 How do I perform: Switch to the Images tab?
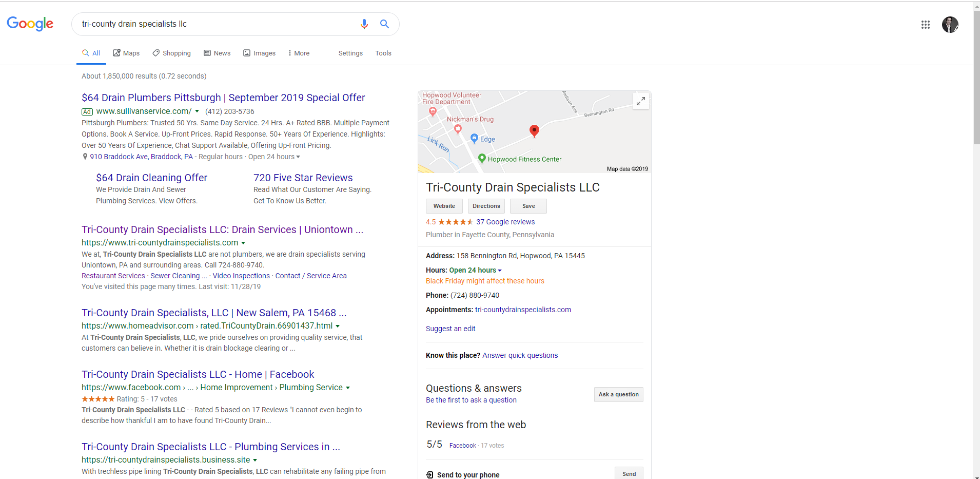point(259,53)
